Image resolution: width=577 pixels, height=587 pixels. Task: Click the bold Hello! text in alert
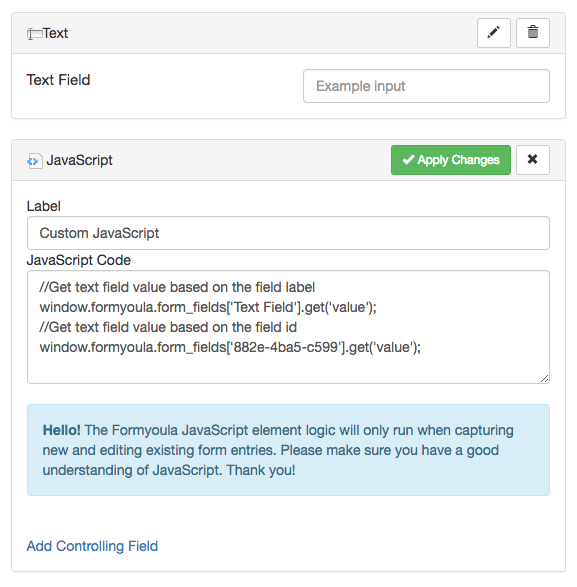pos(61,430)
